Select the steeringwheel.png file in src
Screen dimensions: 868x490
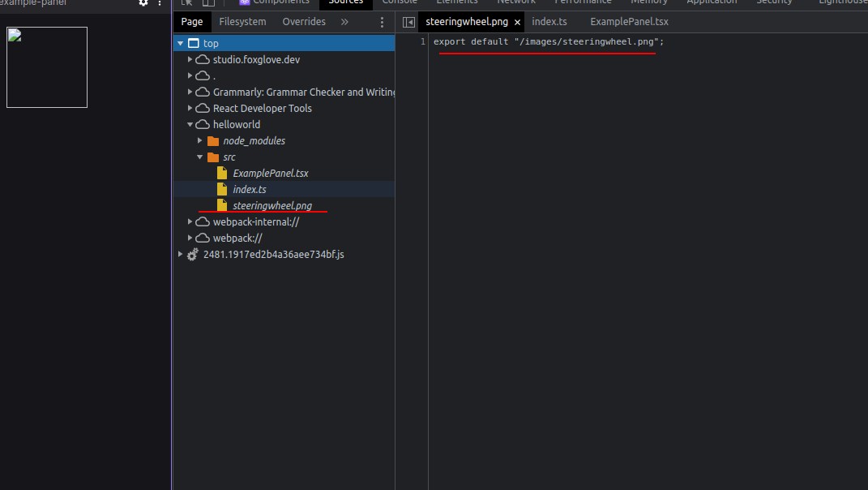pos(272,205)
